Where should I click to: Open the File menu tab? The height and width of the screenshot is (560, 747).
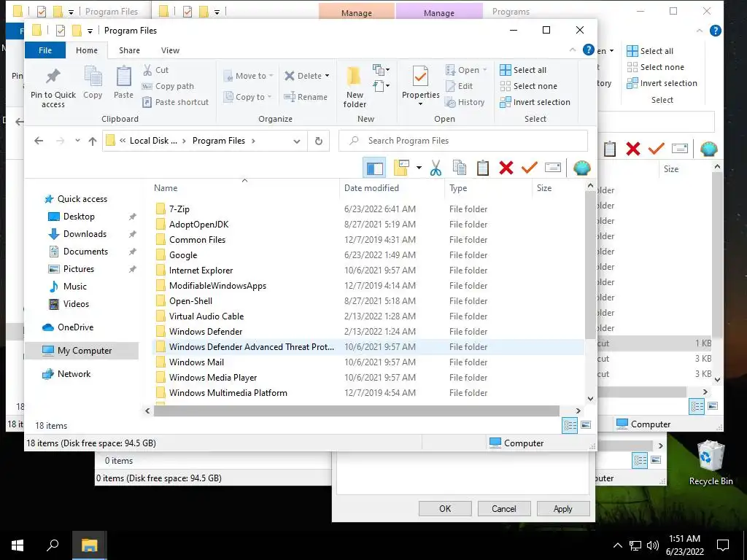point(45,50)
